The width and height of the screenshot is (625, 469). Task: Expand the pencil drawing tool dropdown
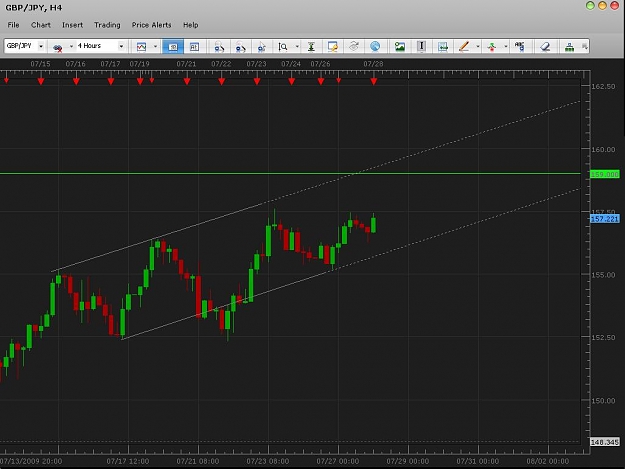(x=478, y=47)
